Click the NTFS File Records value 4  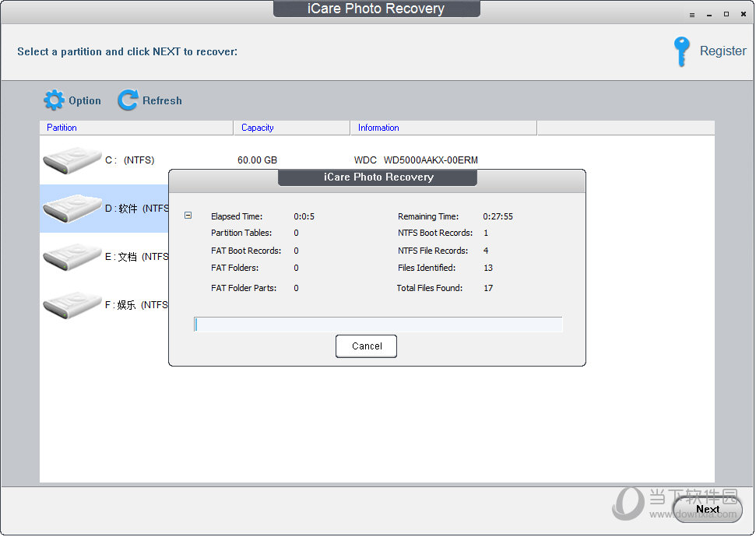click(486, 250)
